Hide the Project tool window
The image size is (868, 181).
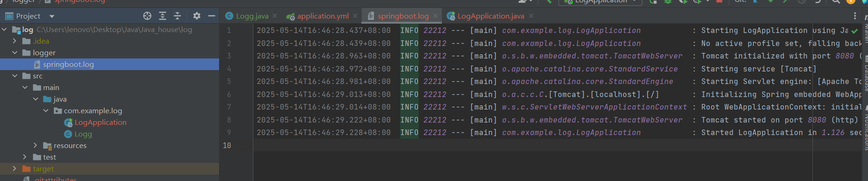pos(212,16)
